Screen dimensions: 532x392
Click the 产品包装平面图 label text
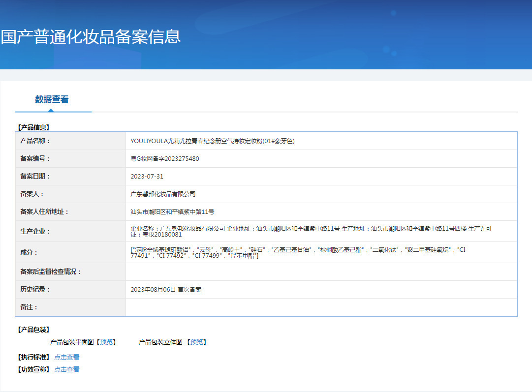72,342
